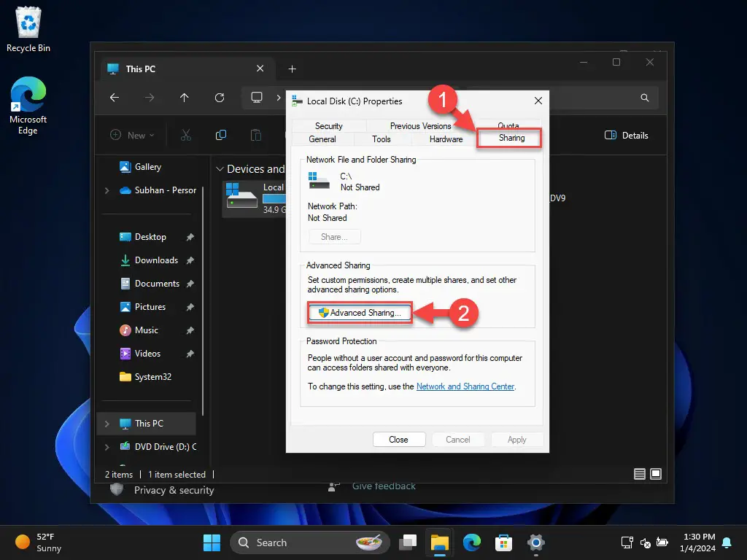Open the Hardware tab in Properties
This screenshot has width=747, height=560.
click(x=446, y=139)
